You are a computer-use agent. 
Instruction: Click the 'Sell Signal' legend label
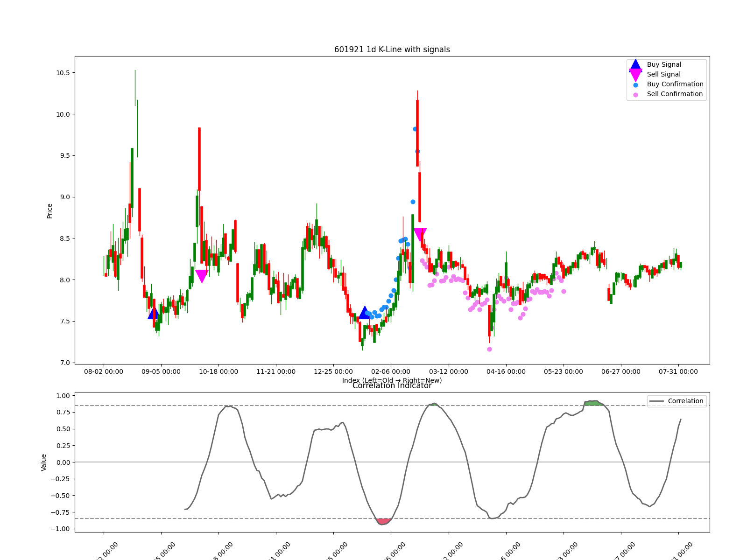(x=663, y=75)
